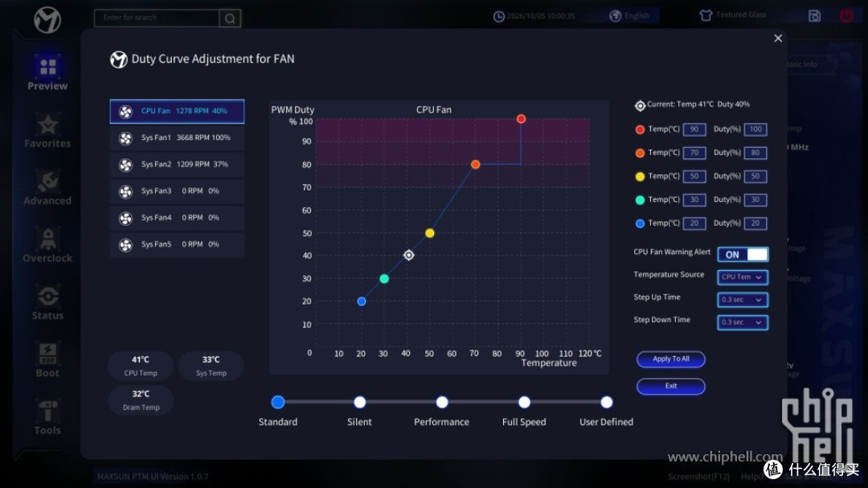Click the yellow curve point at 50°C

(429, 233)
